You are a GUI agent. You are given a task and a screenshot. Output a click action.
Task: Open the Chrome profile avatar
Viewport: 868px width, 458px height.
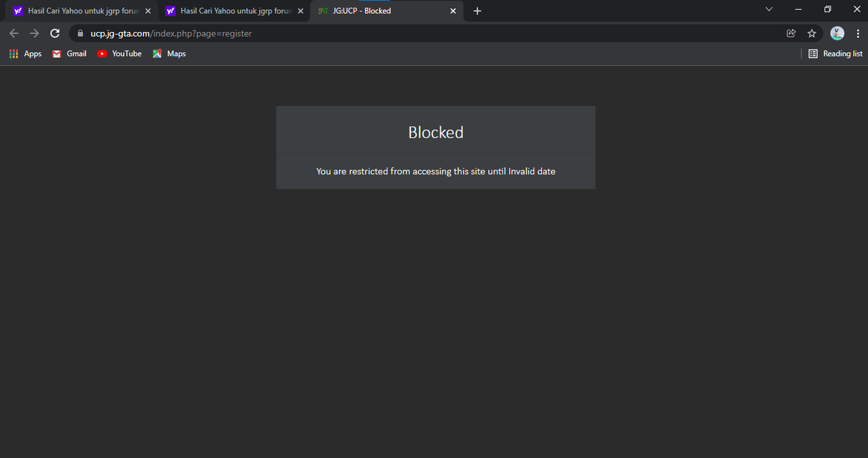click(837, 33)
